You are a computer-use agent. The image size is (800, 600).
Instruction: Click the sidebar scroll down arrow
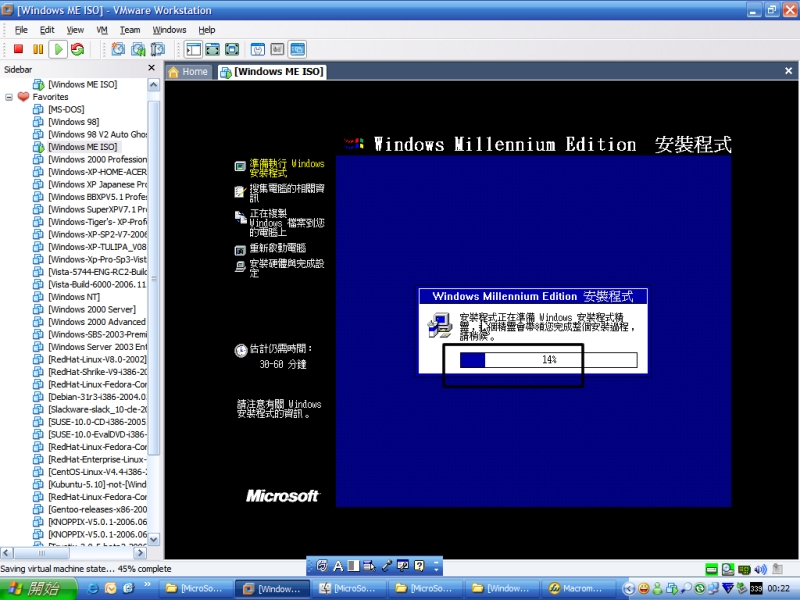click(x=154, y=539)
